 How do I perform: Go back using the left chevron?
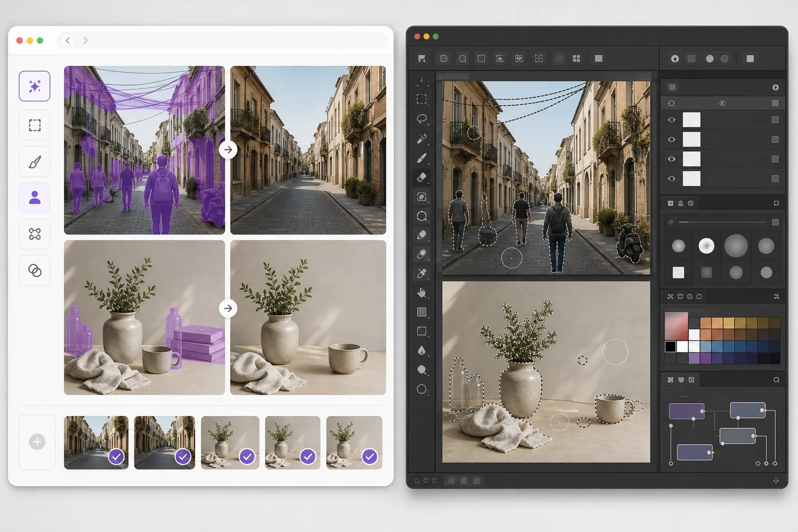point(68,41)
